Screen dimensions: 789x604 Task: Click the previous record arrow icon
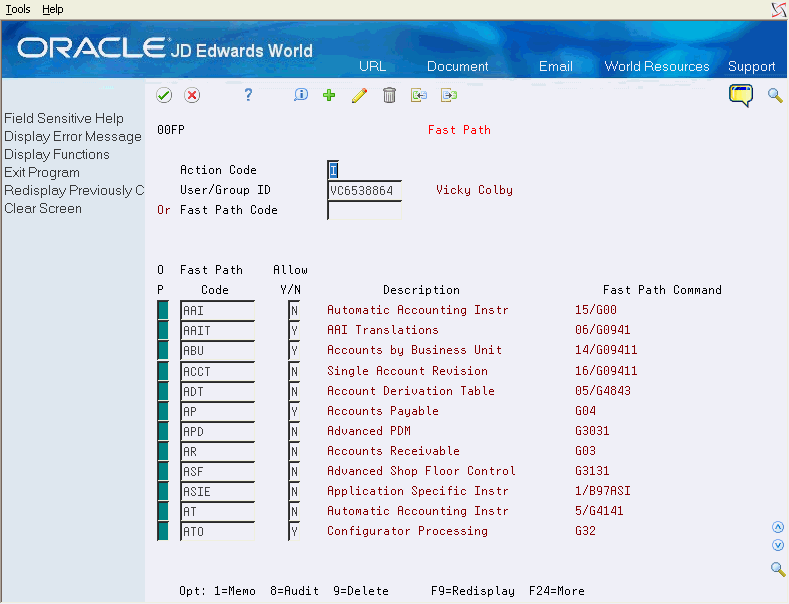click(x=419, y=95)
